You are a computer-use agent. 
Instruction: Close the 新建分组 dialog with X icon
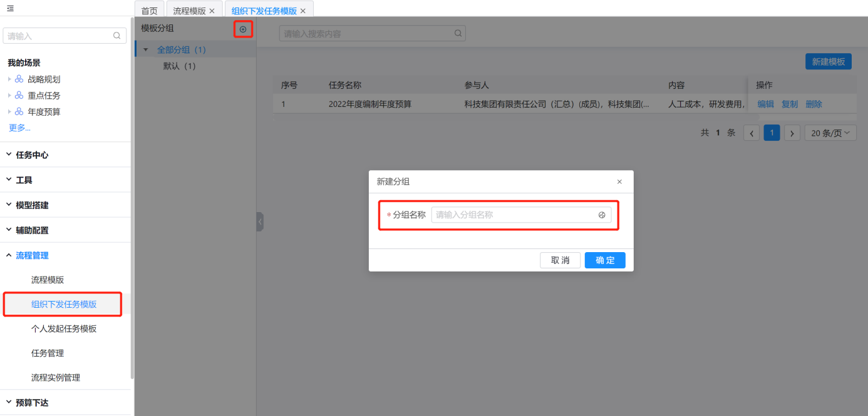pos(619,182)
